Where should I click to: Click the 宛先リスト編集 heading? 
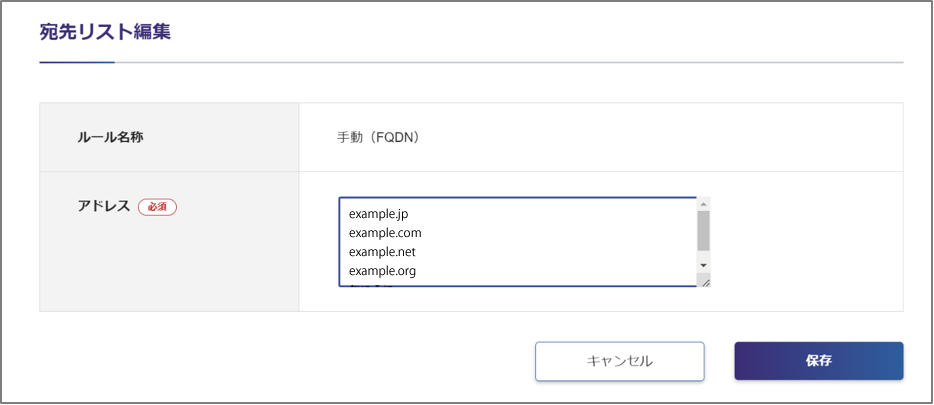pos(105,32)
